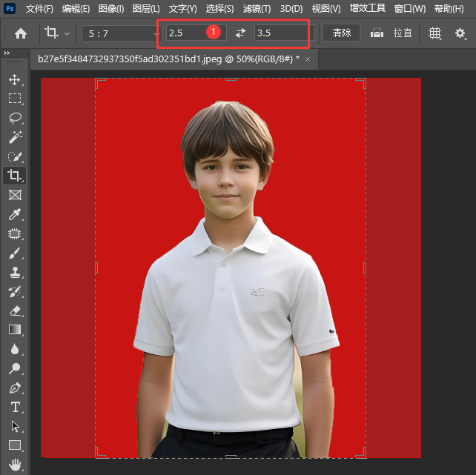
Task: Select the Pen tool
Action: (14, 388)
